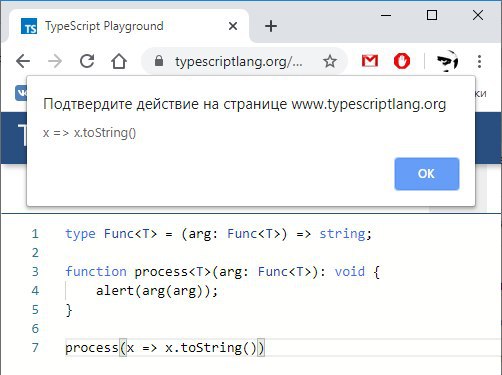
Task: Click the VK bookmark icon
Action: (x=21, y=93)
